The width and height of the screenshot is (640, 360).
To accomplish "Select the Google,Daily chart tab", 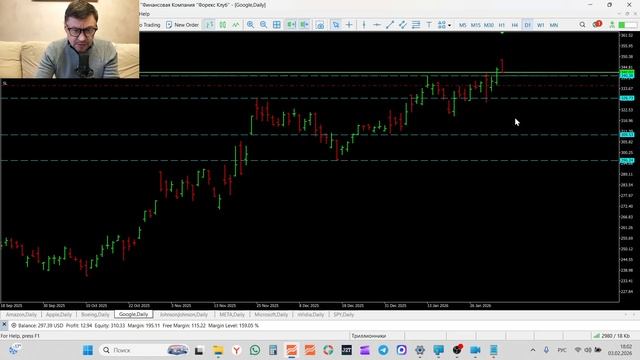I will pyautogui.click(x=133, y=314).
